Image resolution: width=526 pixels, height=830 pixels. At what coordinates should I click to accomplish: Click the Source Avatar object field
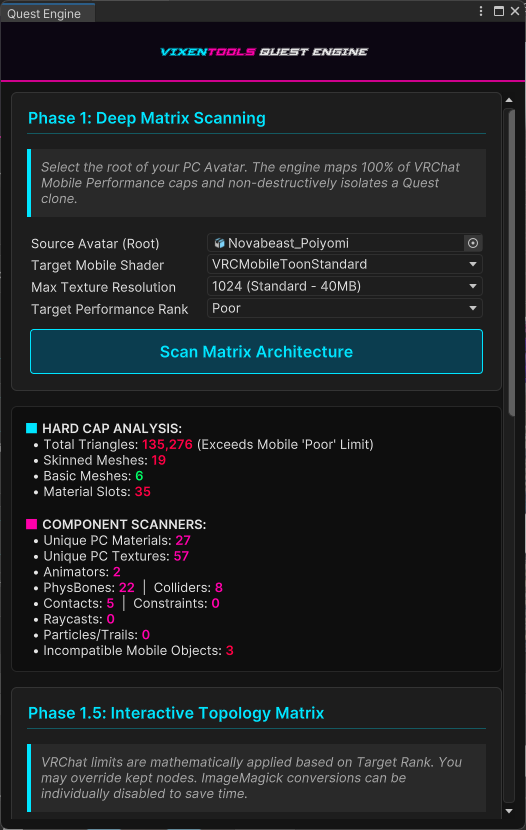tap(336, 243)
